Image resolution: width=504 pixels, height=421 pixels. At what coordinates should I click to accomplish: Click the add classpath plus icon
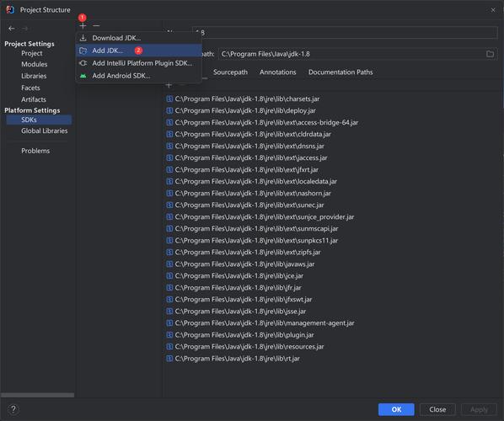pyautogui.click(x=169, y=85)
